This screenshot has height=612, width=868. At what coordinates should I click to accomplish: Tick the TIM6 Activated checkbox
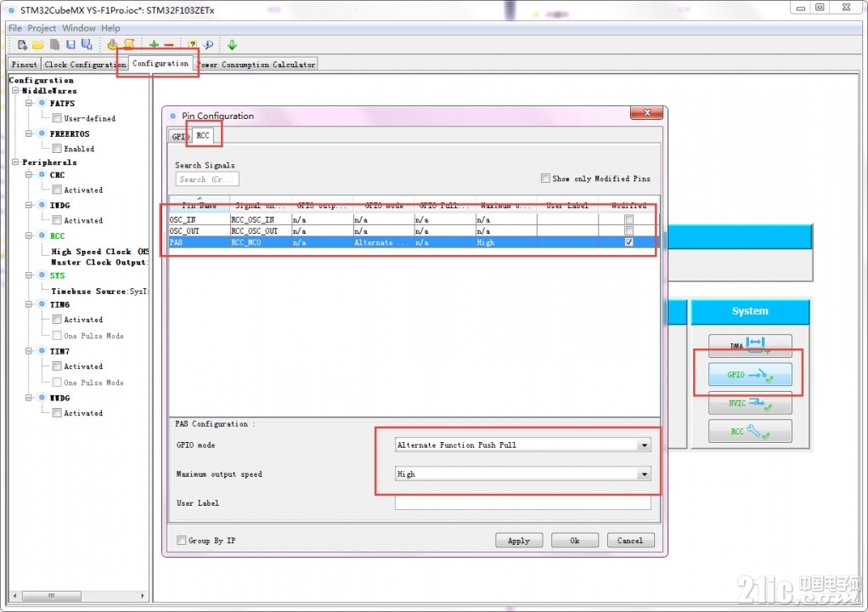pyautogui.click(x=57, y=319)
